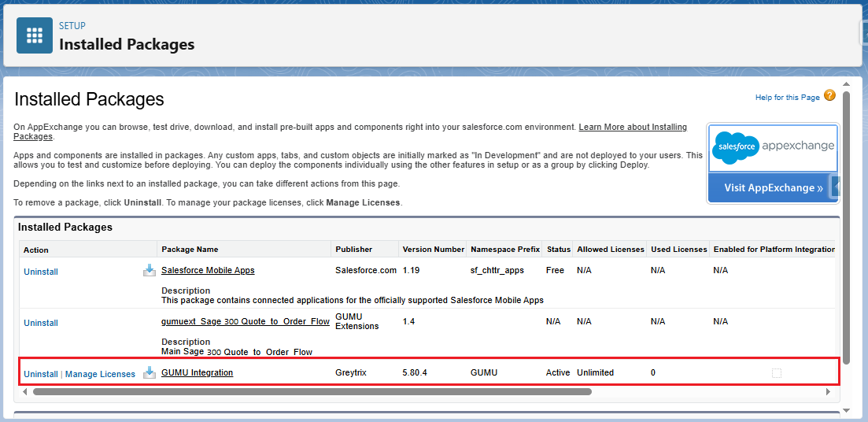
Task: Open the GUMU Integration package name link
Action: (197, 372)
